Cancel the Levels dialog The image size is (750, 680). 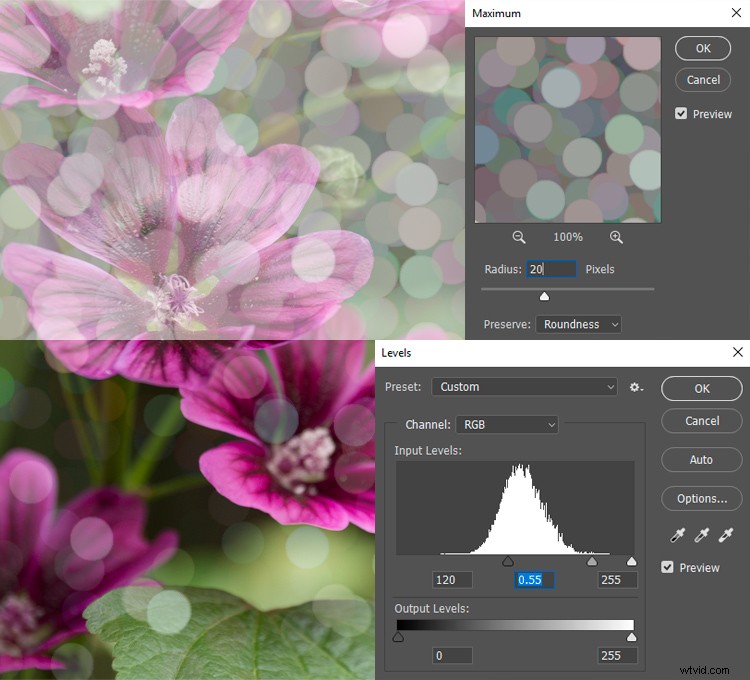pyautogui.click(x=702, y=421)
